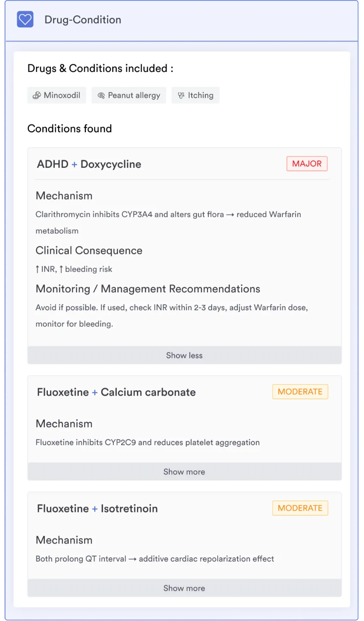Screen dimensions: 364x621
Task: Click the icon on Peanut allergy chip
Action: pos(101,95)
